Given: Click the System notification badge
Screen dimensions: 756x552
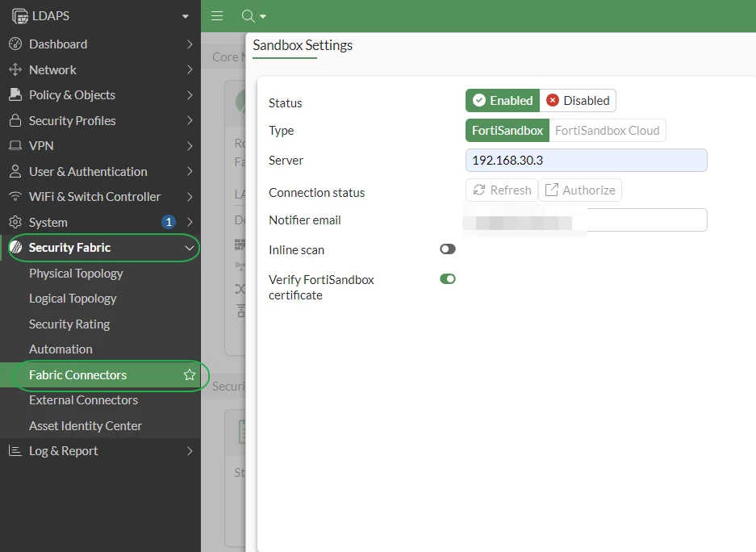Looking at the screenshot, I should (169, 222).
